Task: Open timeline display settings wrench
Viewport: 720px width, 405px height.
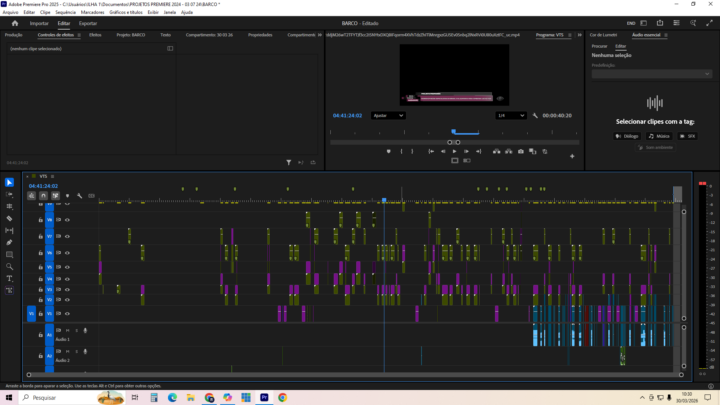Action: (x=80, y=195)
